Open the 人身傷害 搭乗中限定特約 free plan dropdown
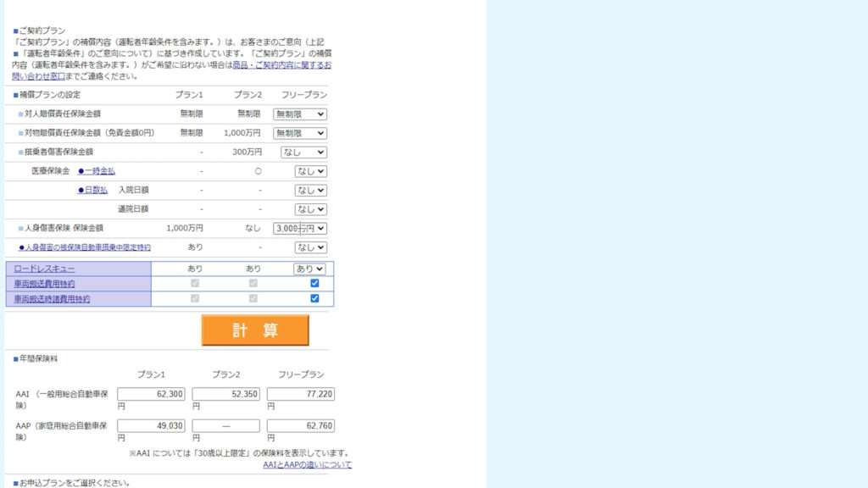This screenshot has width=868, height=488. 310,247
